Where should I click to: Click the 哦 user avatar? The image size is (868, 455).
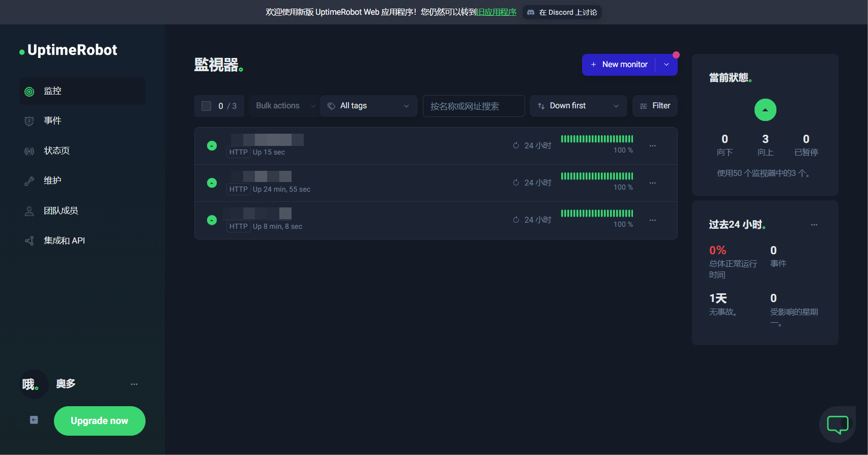[34, 384]
